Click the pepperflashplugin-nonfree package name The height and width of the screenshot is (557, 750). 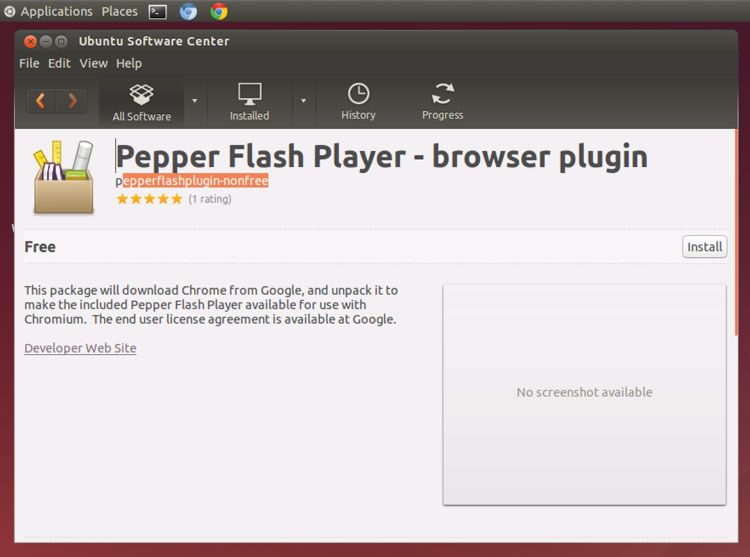[x=192, y=181]
